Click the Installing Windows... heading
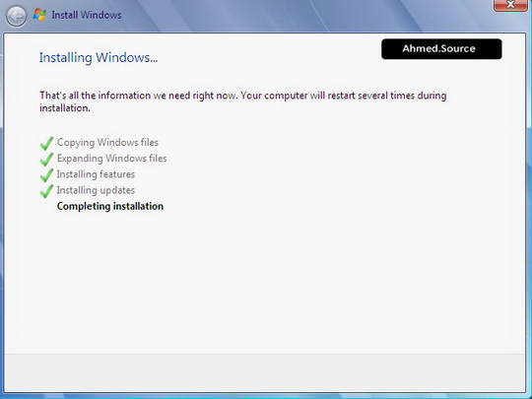 (99, 57)
